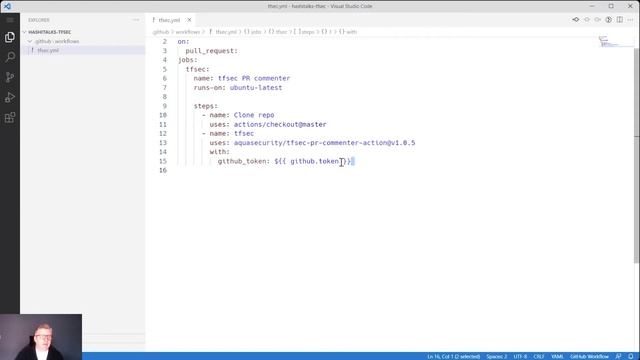Click GitHub Workflow status bar item

point(589,356)
